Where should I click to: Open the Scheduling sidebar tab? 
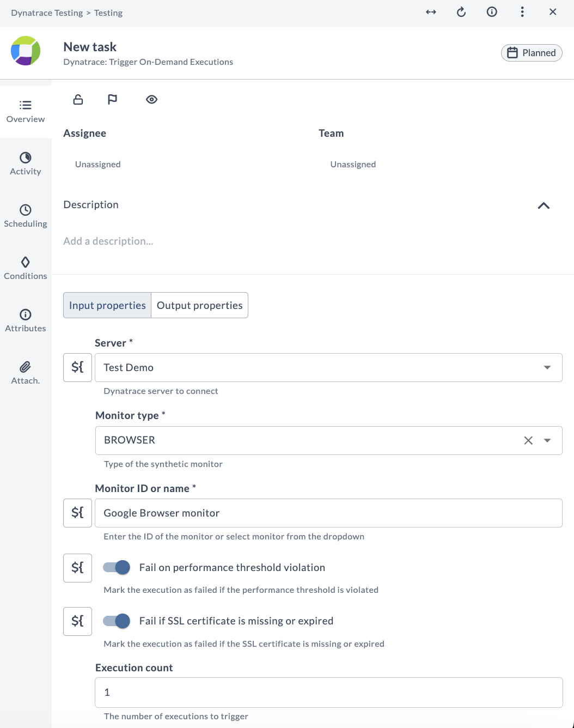coord(26,216)
